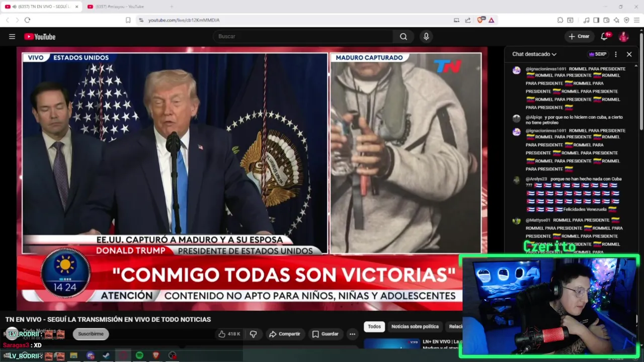The image size is (644, 362).
Task: Click username @Arelys23 in chat
Action: pos(536,179)
